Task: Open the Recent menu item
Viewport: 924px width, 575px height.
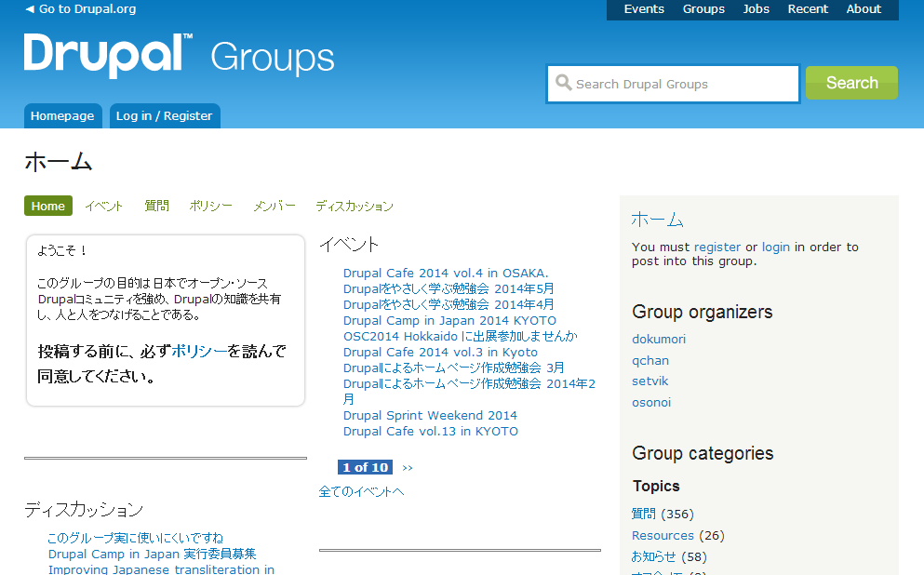Action: point(808,8)
